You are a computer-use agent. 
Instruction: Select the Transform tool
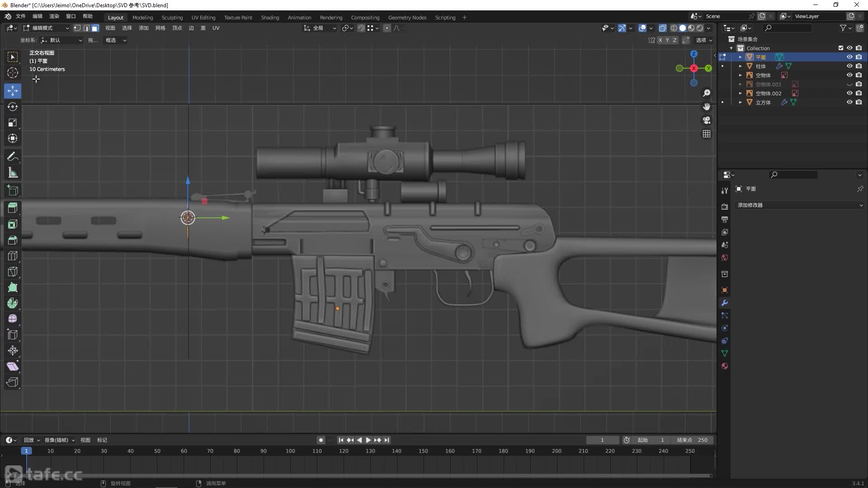point(13,138)
